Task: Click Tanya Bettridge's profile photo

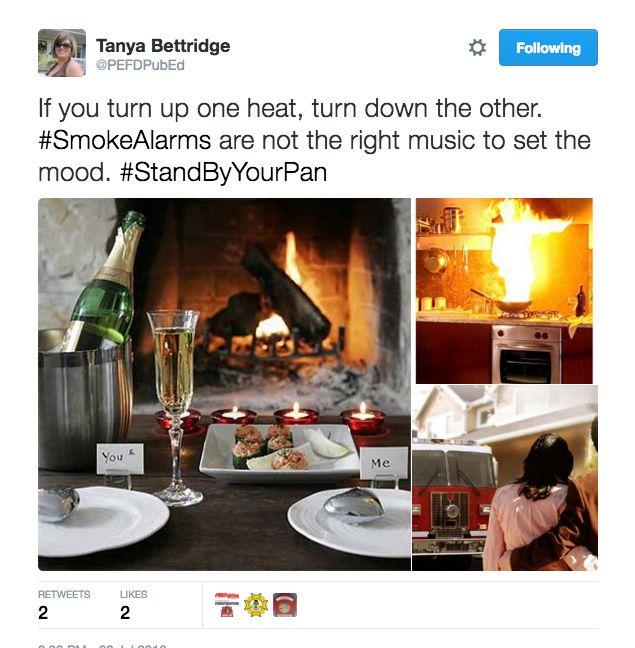Action: pyautogui.click(x=62, y=53)
